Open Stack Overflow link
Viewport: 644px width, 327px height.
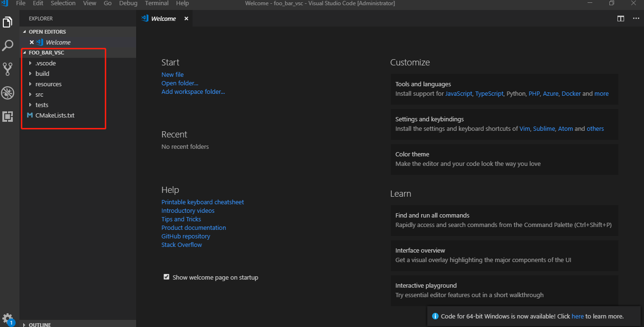click(182, 245)
